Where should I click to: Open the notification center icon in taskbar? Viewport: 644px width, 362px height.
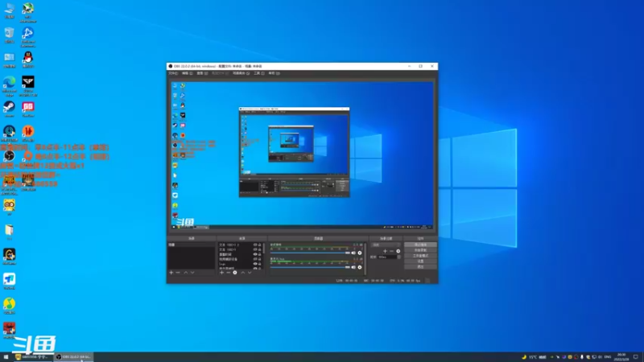pos(636,357)
